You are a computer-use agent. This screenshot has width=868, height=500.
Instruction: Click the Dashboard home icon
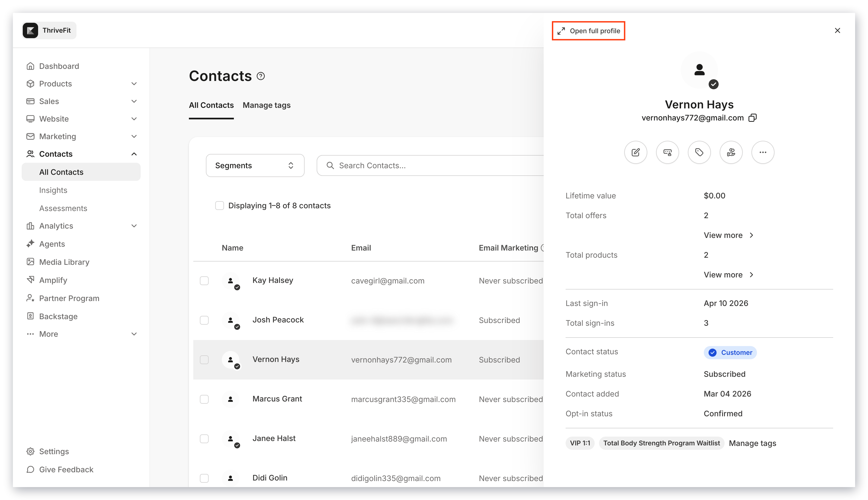30,66
